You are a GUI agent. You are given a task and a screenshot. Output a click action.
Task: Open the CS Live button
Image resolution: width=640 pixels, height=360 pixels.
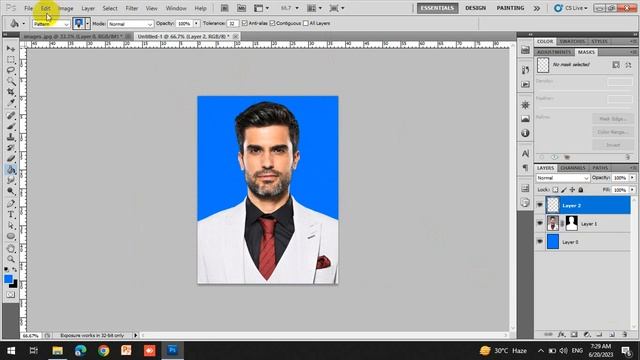571,8
